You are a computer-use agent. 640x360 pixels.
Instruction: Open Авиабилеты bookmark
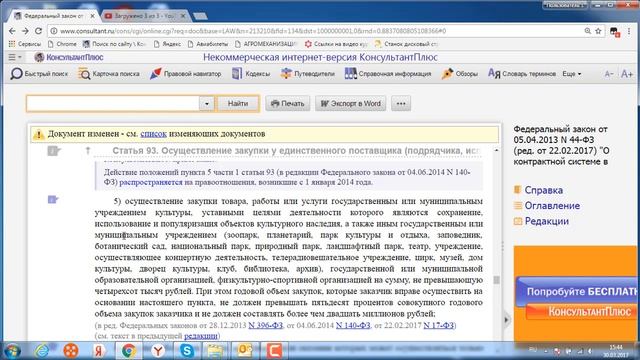click(208, 44)
